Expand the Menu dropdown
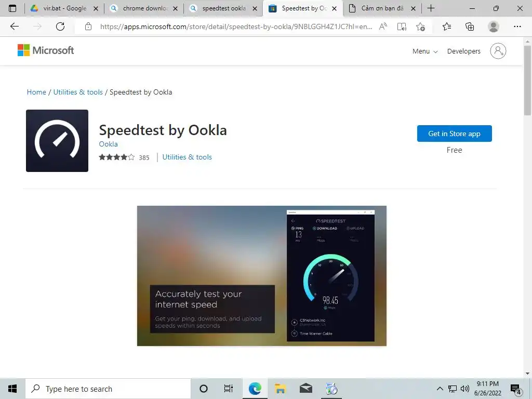Image resolution: width=532 pixels, height=399 pixels. pos(425,51)
